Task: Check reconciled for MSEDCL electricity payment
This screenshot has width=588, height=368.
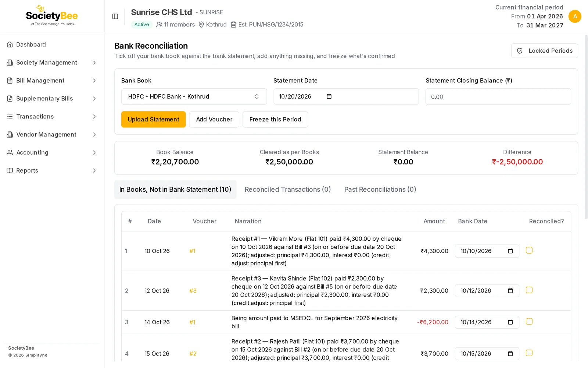Action: [x=529, y=322]
